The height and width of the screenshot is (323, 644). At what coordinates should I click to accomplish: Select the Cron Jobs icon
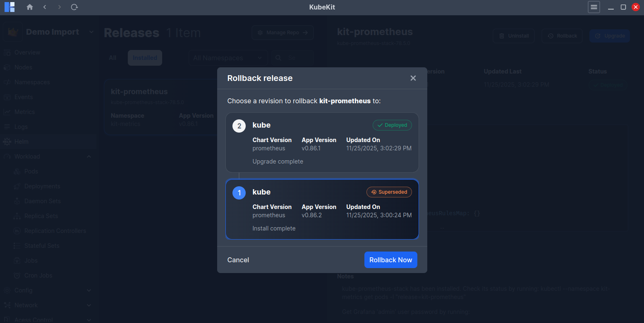17,275
